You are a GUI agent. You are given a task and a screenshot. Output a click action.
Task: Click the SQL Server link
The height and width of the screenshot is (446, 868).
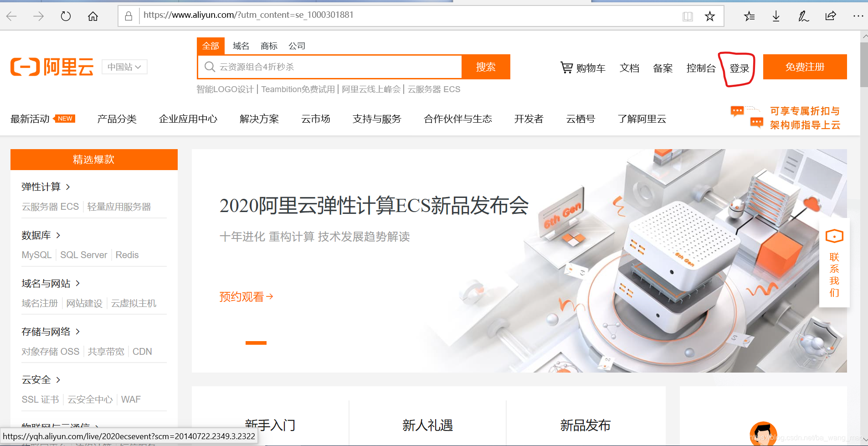(x=83, y=255)
